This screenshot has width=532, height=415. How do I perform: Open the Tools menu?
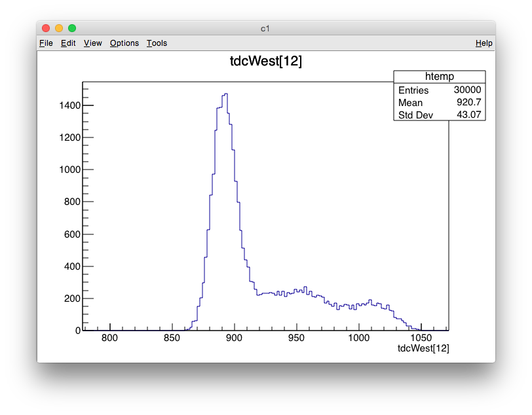(157, 43)
